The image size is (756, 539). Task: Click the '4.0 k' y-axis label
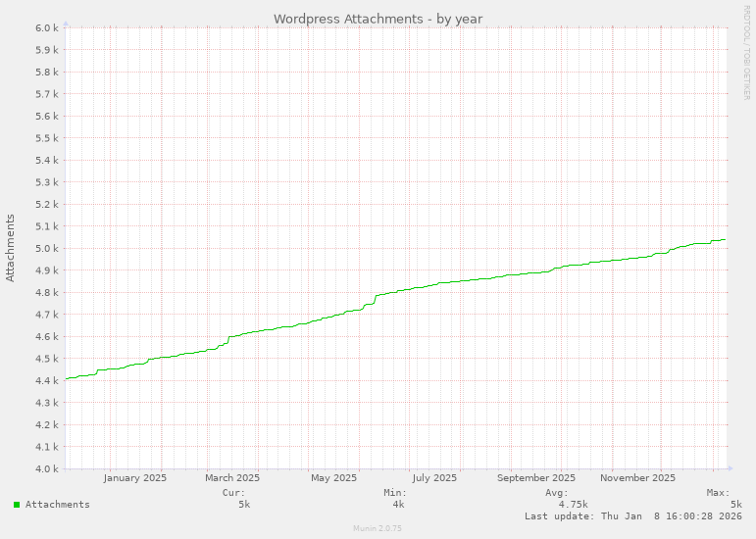[x=47, y=468]
